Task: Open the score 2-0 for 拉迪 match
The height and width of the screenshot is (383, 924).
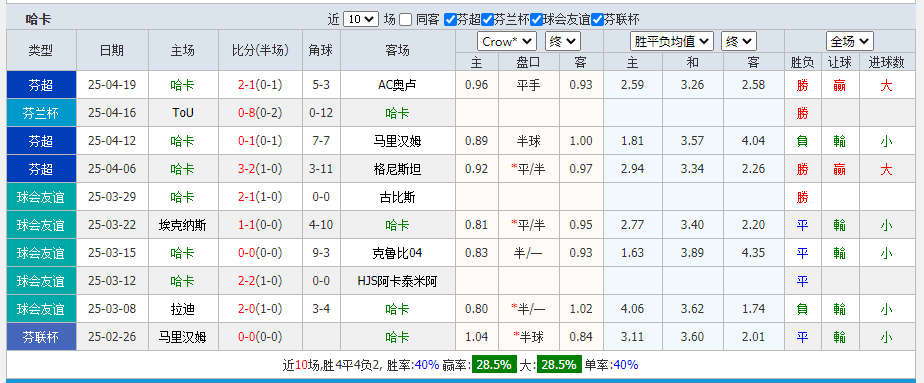Action: point(245,309)
